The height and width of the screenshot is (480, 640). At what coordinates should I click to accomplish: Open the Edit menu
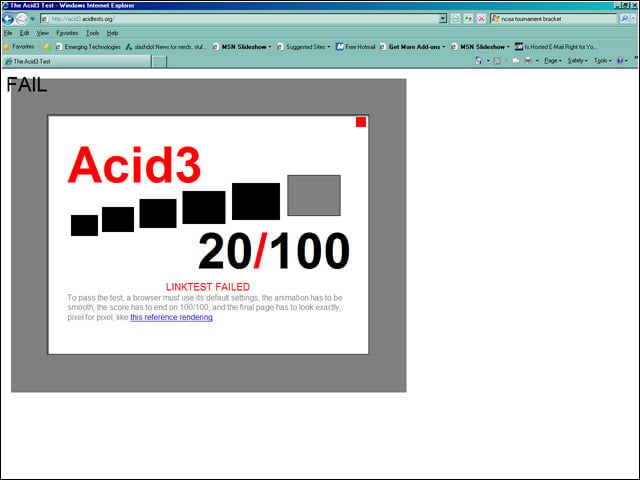[x=24, y=33]
